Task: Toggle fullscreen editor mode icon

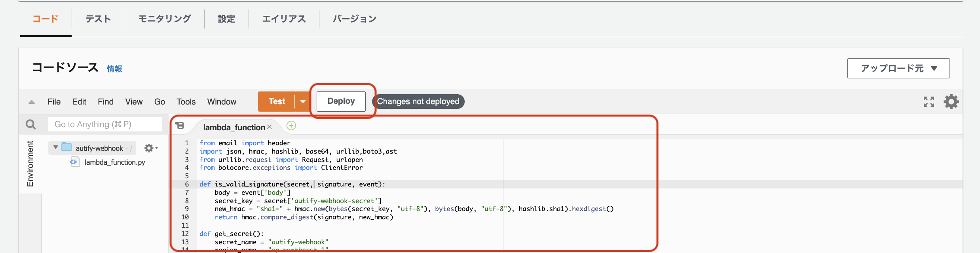Action: tap(929, 102)
